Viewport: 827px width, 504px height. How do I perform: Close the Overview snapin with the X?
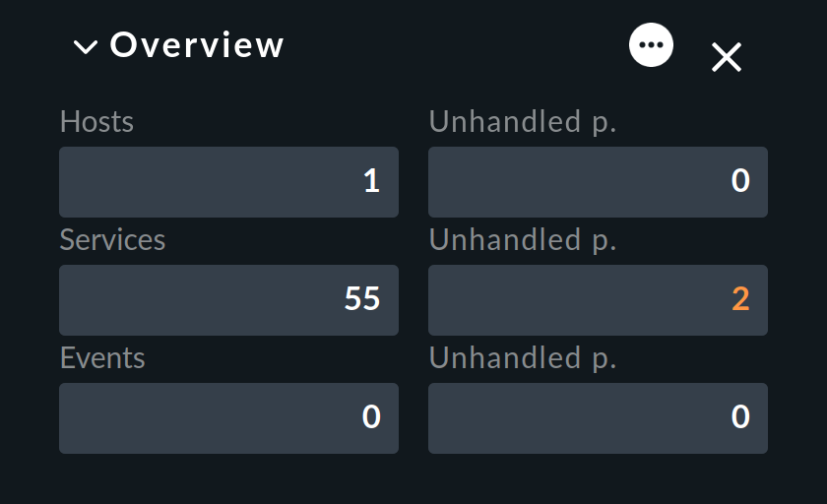click(x=727, y=57)
